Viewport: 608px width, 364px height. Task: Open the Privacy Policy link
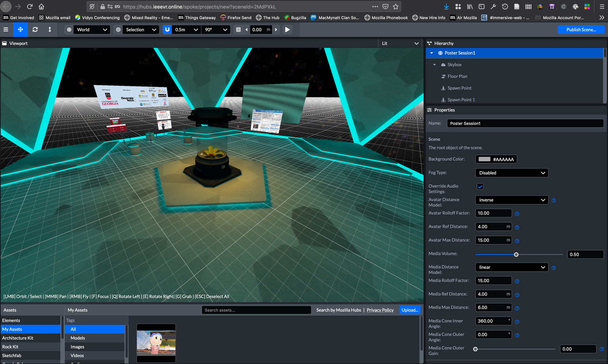380,310
